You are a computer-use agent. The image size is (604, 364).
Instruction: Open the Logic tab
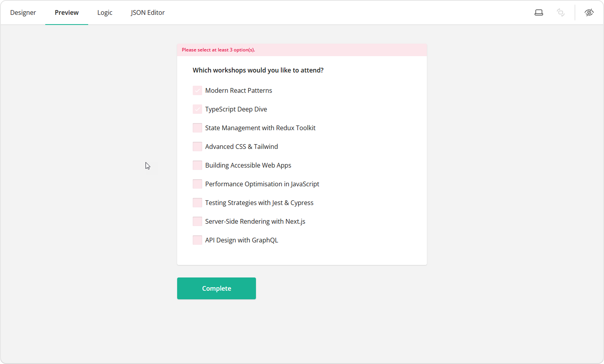[105, 12]
